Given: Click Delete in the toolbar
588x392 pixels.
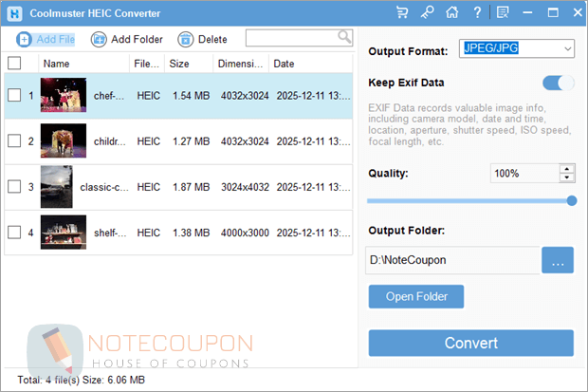Looking at the screenshot, I should pos(203,39).
